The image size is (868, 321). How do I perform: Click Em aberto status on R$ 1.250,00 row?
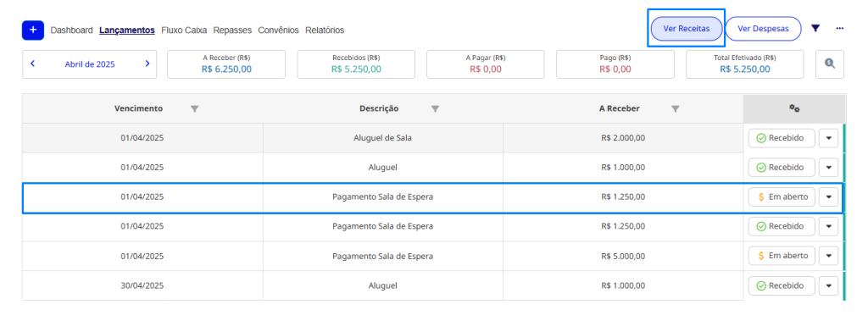click(x=782, y=196)
